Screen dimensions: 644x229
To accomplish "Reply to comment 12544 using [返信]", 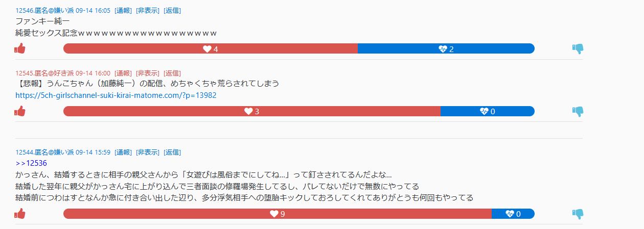I will pyautogui.click(x=172, y=152).
